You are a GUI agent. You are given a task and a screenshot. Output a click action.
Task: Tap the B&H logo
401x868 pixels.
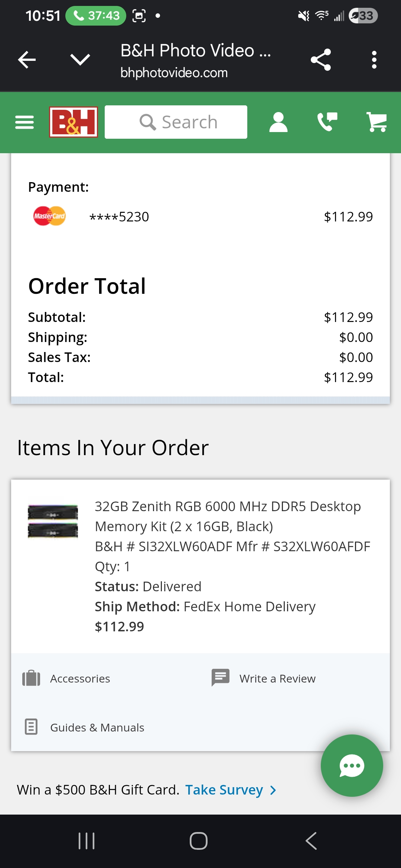74,122
